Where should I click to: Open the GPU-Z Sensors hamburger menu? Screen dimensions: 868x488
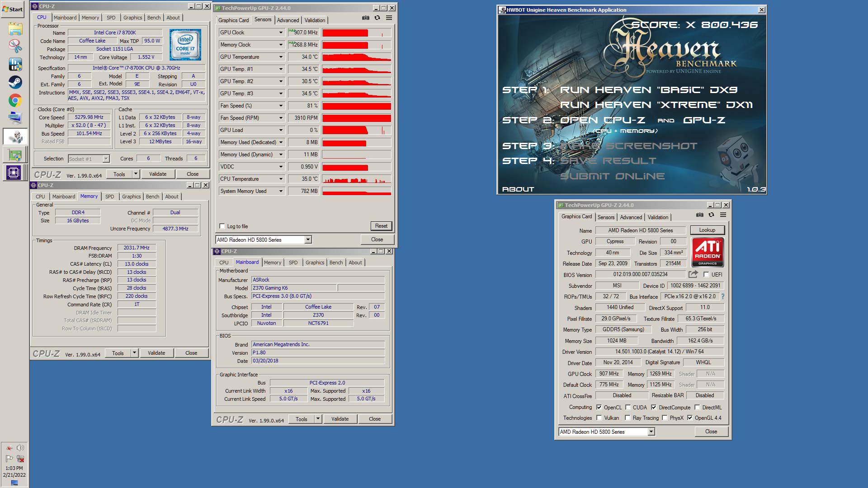tap(389, 18)
